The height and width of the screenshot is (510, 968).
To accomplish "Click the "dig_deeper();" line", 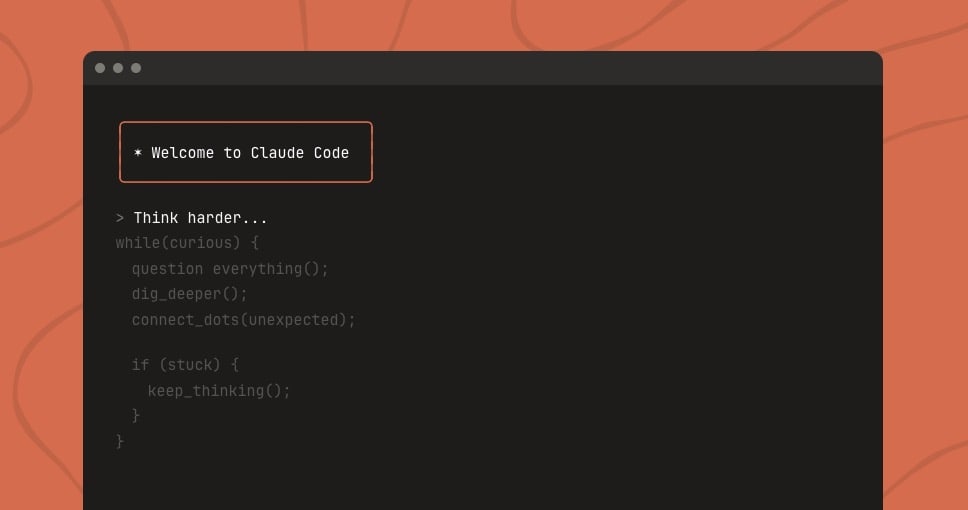I will [x=189, y=294].
